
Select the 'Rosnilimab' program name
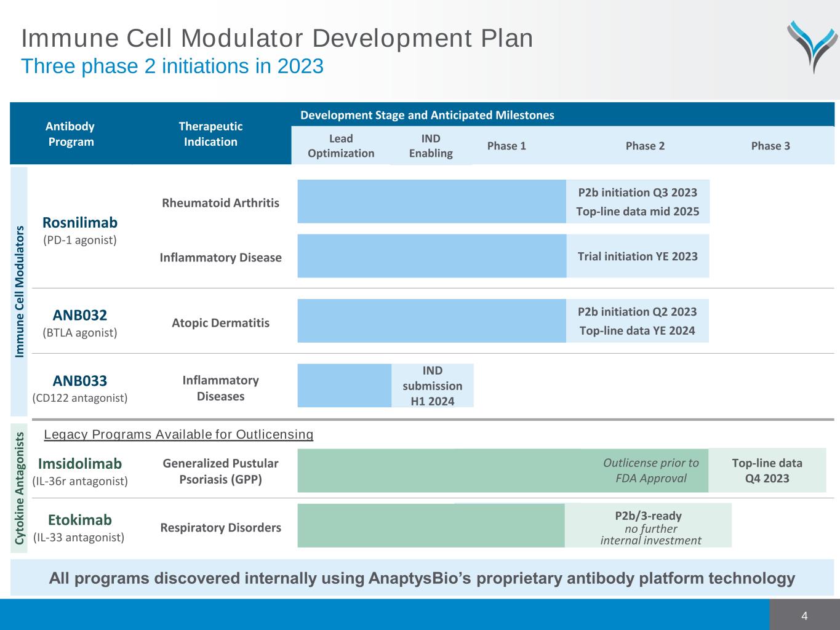(x=80, y=222)
